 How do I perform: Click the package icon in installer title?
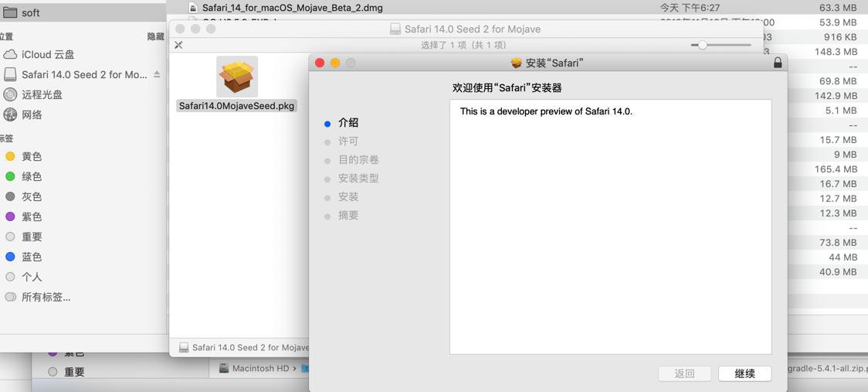[x=517, y=63]
